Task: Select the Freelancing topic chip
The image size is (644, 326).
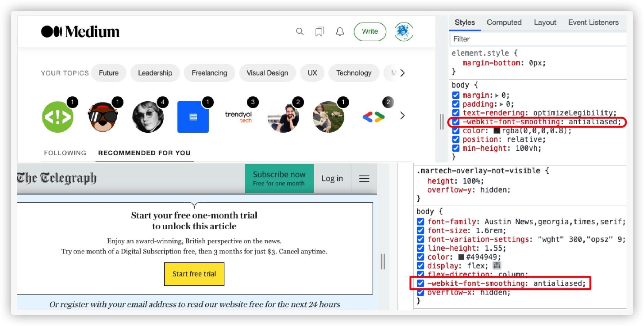Action: [209, 73]
